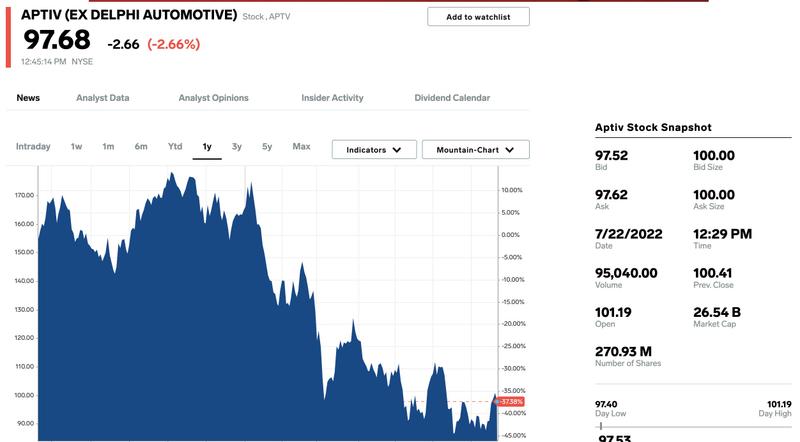800x442 pixels.
Task: Click the 7/22/2022 Date value
Action: pos(629,234)
